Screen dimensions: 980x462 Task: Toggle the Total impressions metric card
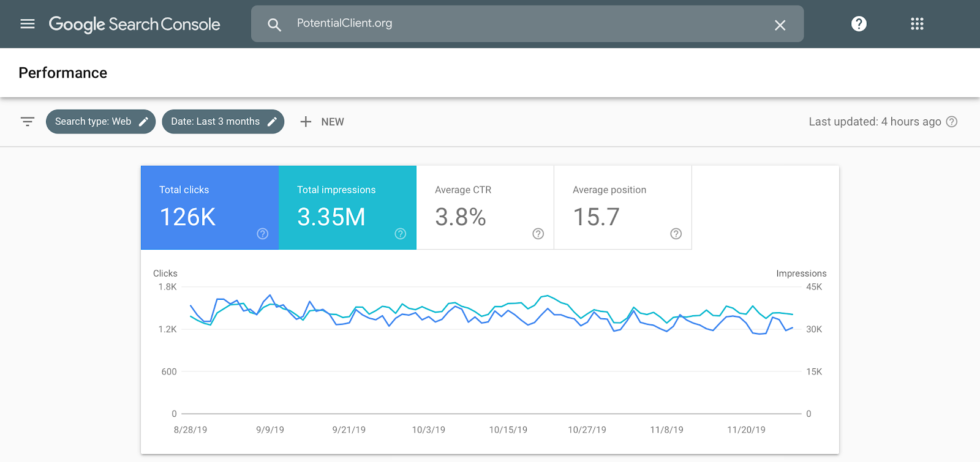(x=347, y=207)
